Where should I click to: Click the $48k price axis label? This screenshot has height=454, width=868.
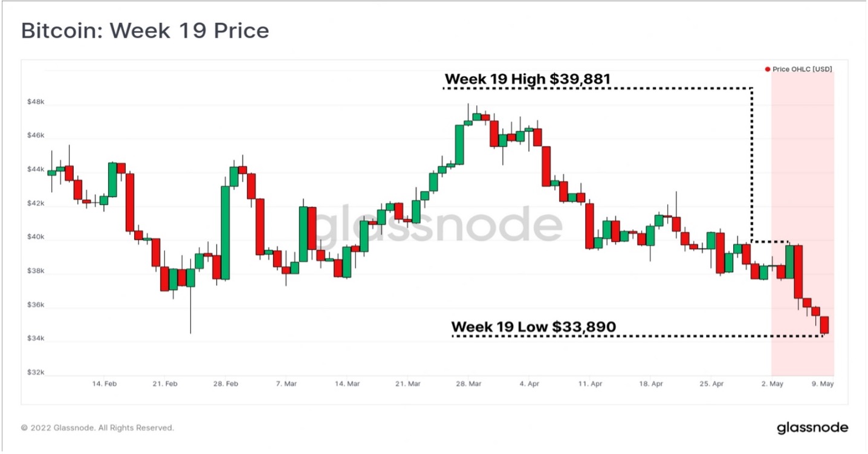pyautogui.click(x=36, y=102)
